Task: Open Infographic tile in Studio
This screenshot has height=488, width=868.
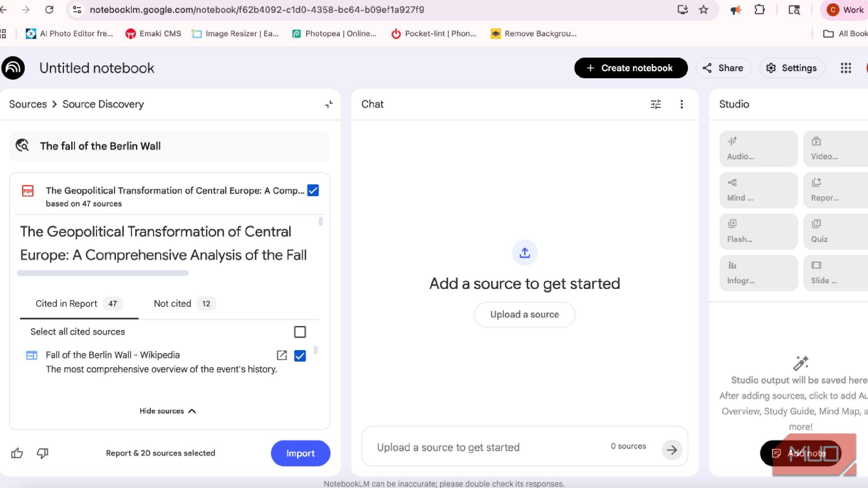Action: [758, 273]
